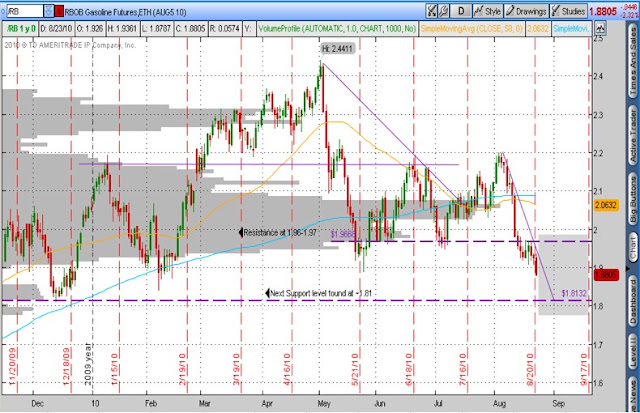Expand the symbol selector dropdown arrow
Screen dimensions: 640x413
pos(48,11)
